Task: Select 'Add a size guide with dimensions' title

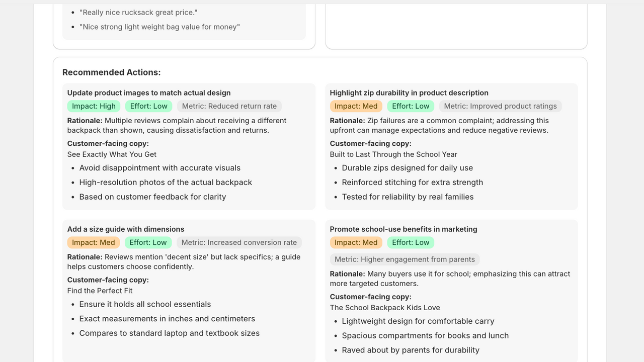Action: tap(126, 229)
